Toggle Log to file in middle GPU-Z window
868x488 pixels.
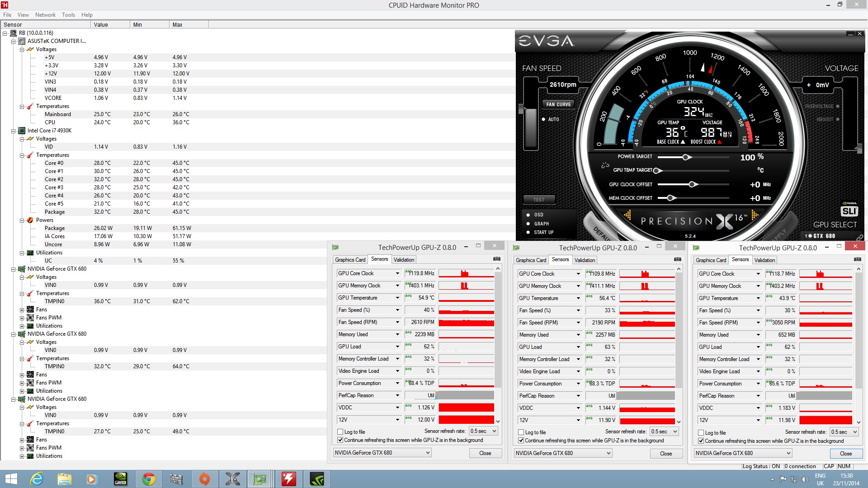(521, 432)
